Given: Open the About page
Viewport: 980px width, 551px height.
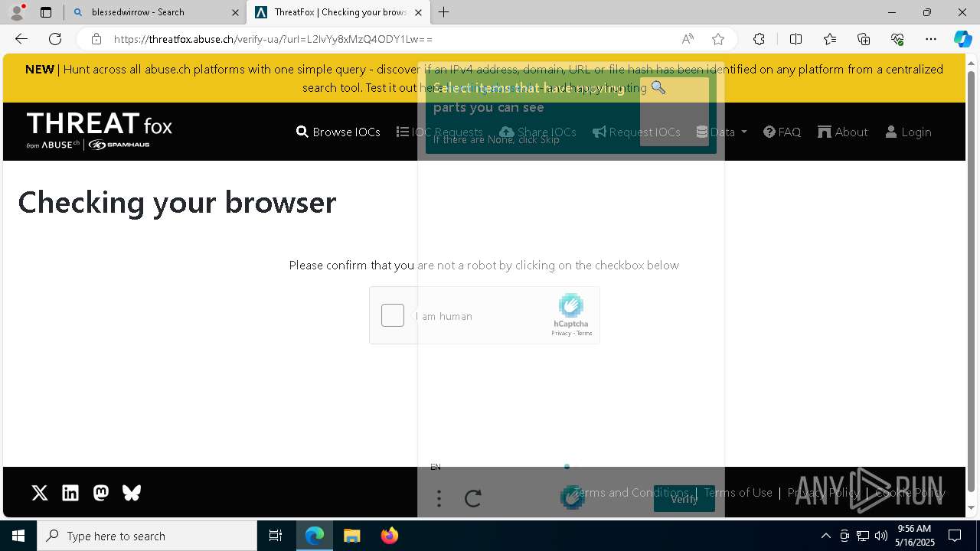Looking at the screenshot, I should [x=843, y=132].
